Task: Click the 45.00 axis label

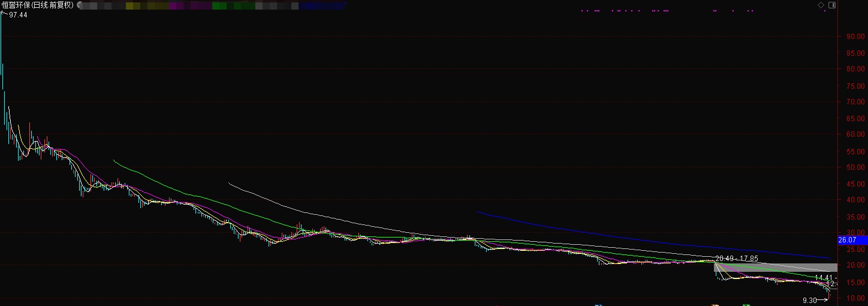Action: click(855, 184)
